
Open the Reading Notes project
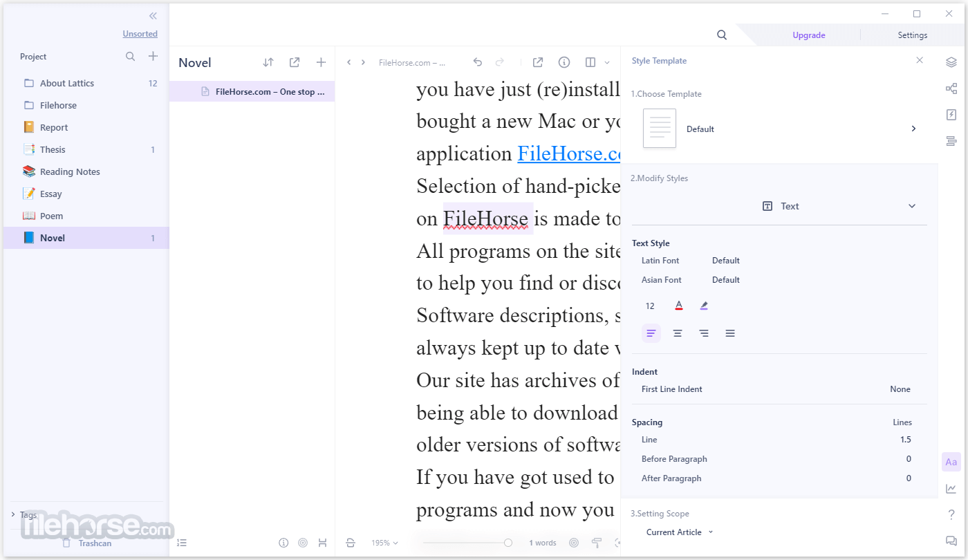(x=86, y=171)
